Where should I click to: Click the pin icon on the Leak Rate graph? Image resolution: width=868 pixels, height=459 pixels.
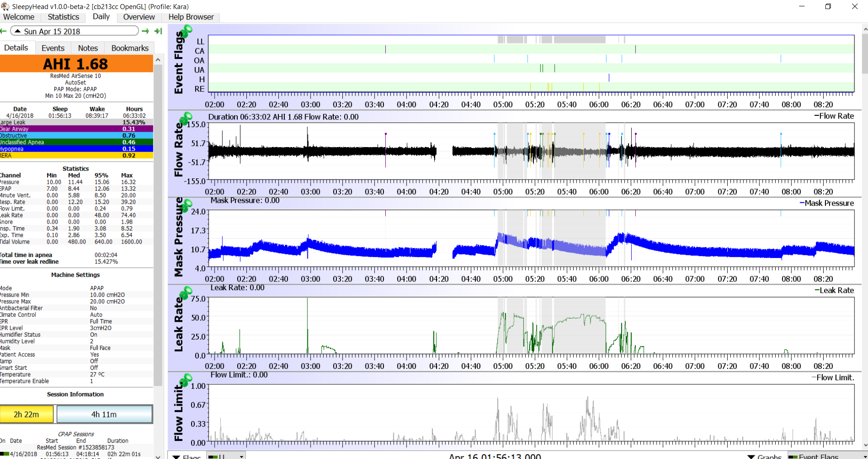pos(186,292)
